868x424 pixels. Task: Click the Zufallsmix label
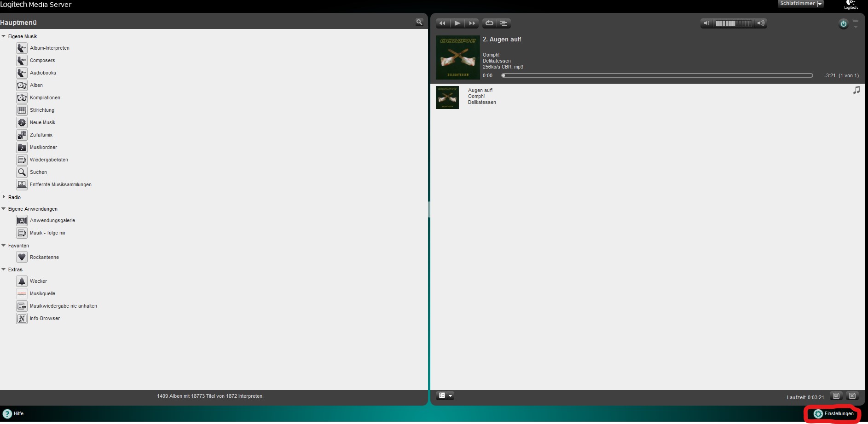coord(41,135)
